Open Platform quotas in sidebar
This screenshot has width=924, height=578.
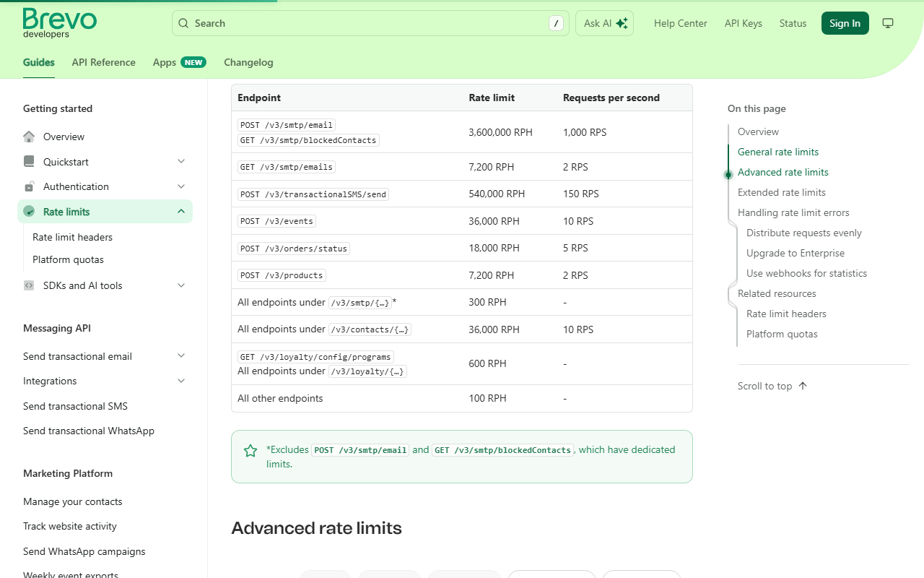pyautogui.click(x=68, y=259)
